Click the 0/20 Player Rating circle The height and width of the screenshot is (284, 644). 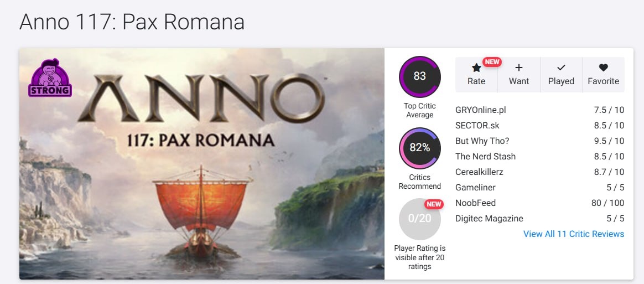tap(420, 219)
